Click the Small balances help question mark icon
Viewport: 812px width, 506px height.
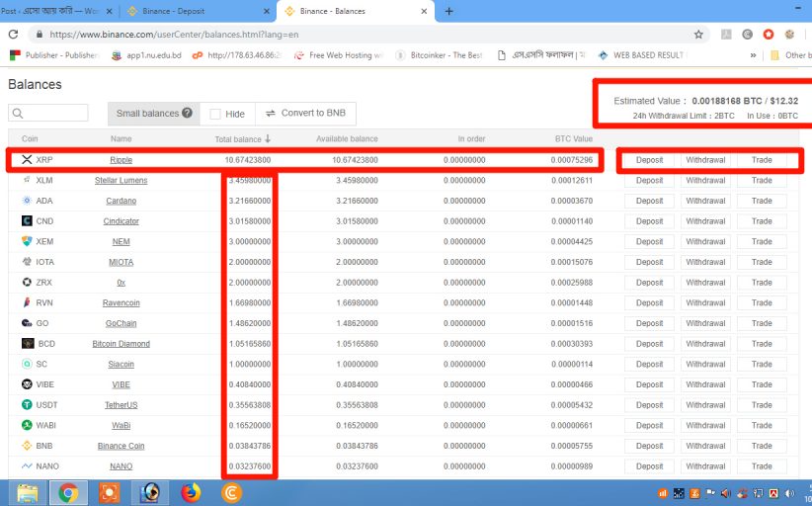[x=187, y=114]
